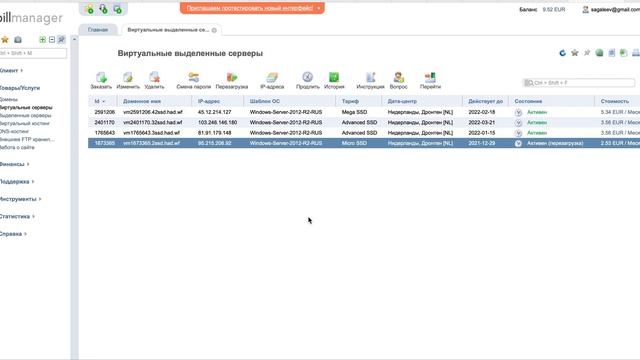Open the Инструкция instructions icon
640x360 pixels.
370,77
